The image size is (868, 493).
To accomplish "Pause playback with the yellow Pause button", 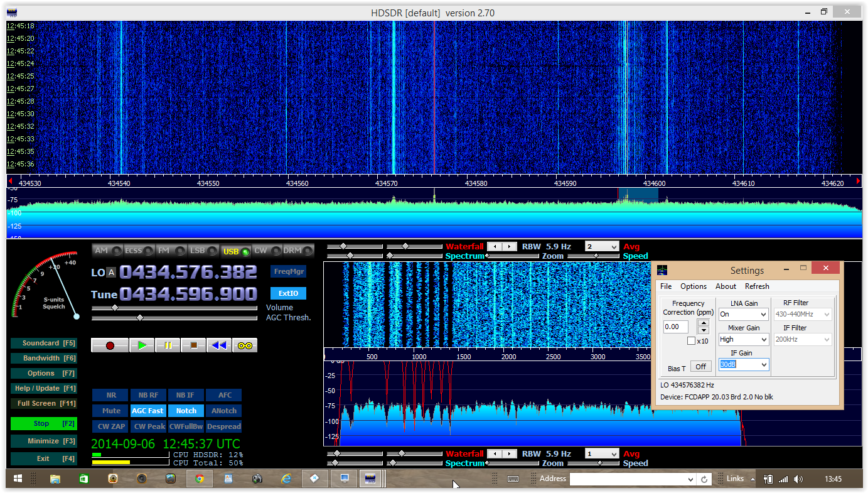I will tap(168, 345).
